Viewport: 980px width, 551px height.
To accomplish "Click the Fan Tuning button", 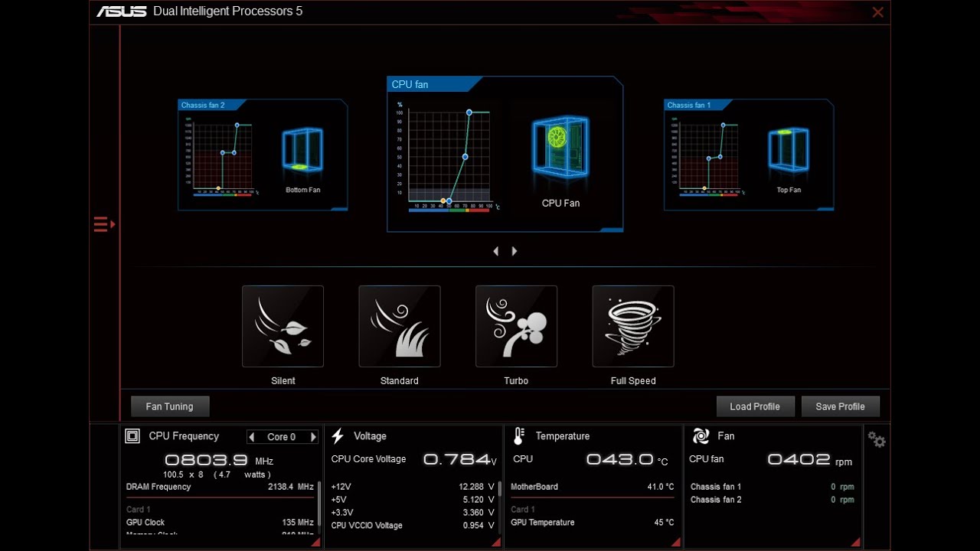I will 169,406.
